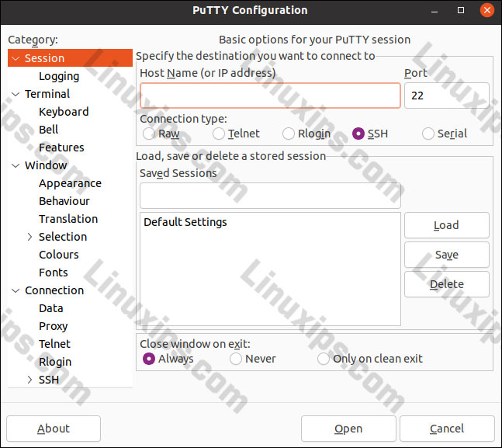
Task: Go to Keyboard settings
Action: (64, 112)
